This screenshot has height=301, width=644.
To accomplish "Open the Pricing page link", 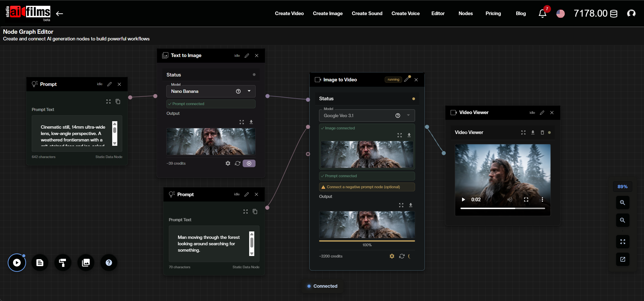I will pyautogui.click(x=493, y=13).
